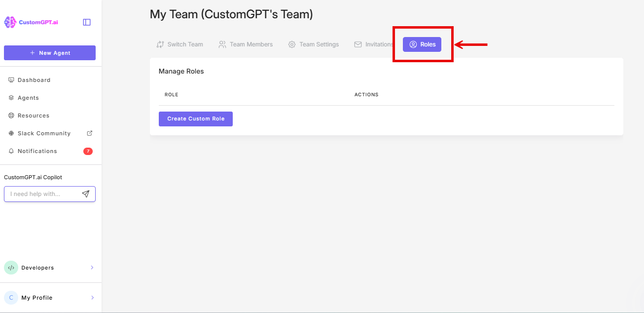
Task: Click the send arrow in the Copilot box
Action: tap(86, 194)
